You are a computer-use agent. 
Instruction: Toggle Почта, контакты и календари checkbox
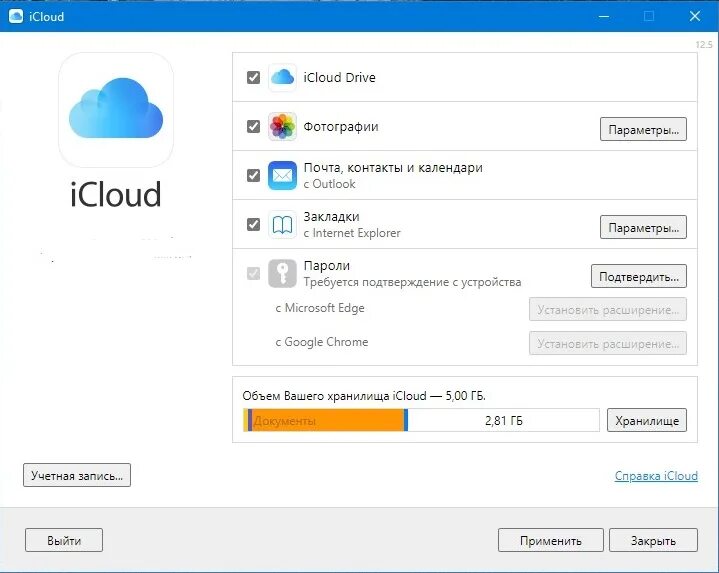coord(254,176)
